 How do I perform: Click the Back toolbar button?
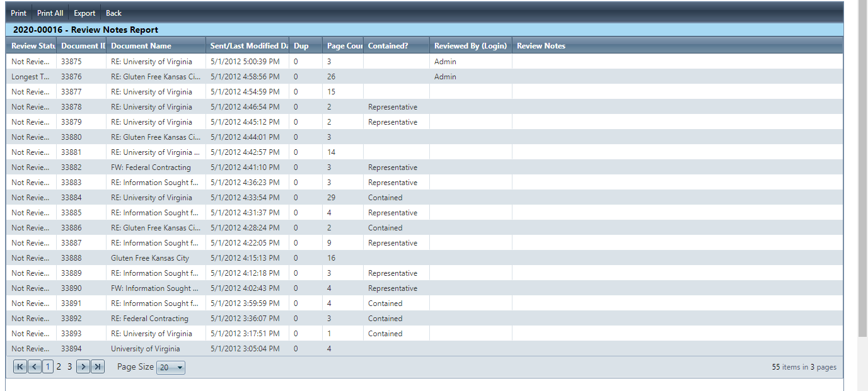[x=113, y=13]
